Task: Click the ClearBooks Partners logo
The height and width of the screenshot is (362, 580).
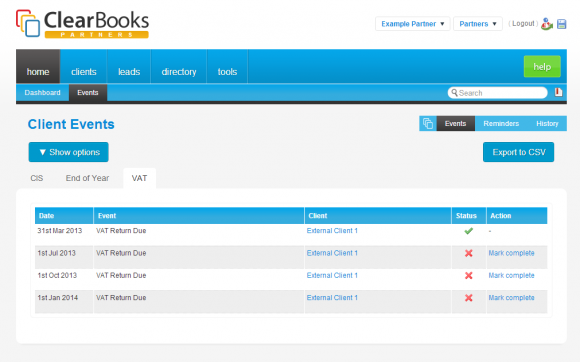Action: click(82, 24)
